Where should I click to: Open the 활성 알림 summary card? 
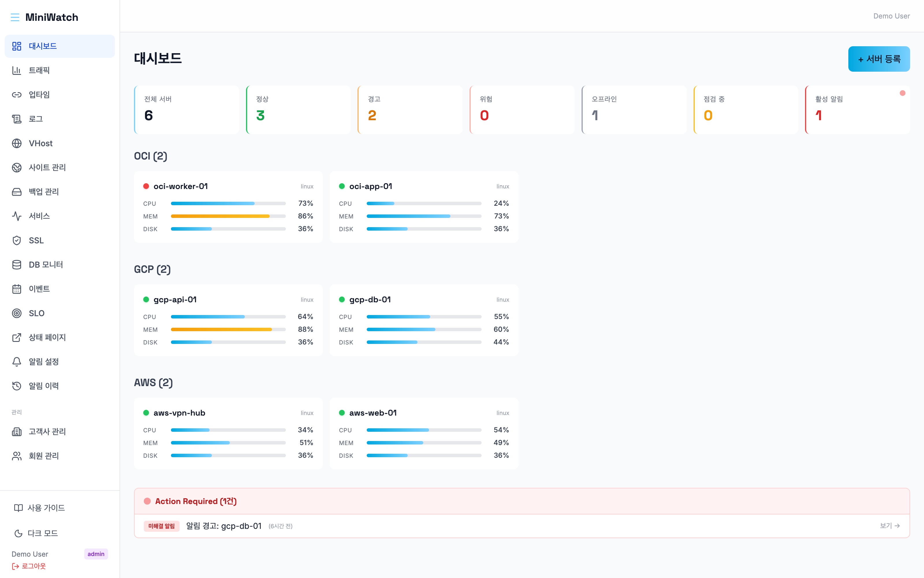[x=858, y=110]
